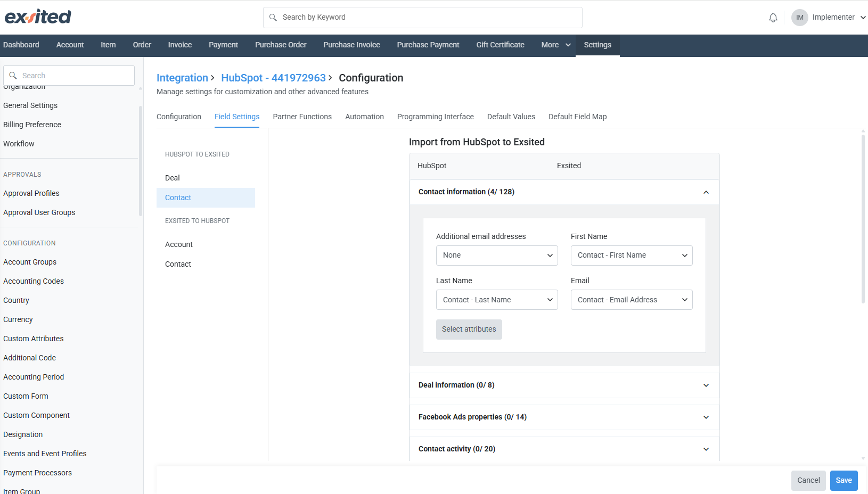This screenshot has width=868, height=494.
Task: Focus the Search by Keyword field
Action: click(423, 18)
